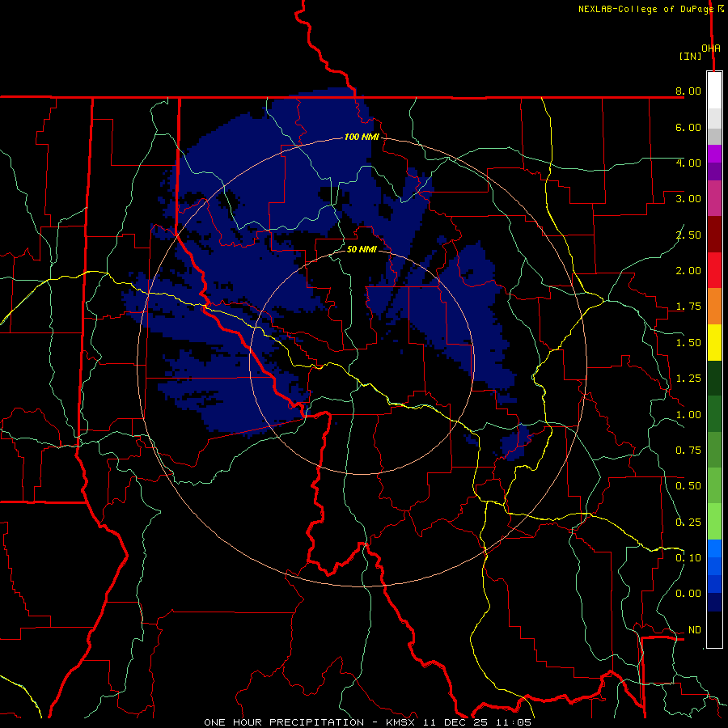Select the "0.10" legend value
Screen dimensions: 728x728
pyautogui.click(x=688, y=558)
